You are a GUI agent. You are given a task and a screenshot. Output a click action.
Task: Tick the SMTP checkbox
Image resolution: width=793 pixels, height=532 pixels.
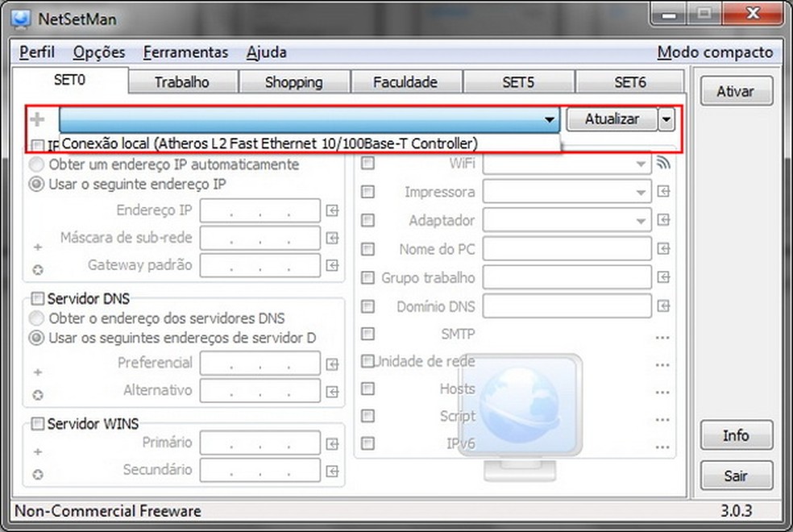pos(367,334)
